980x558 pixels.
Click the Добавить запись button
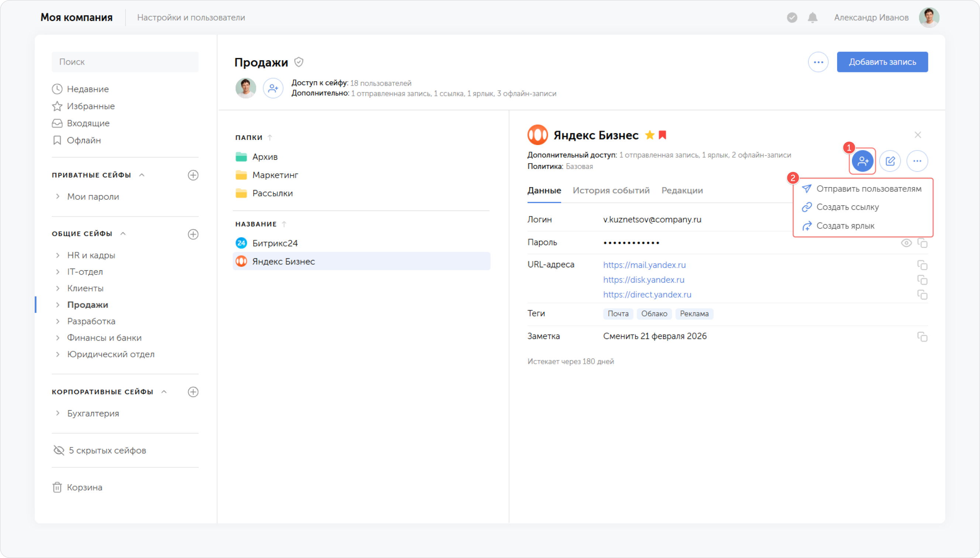pos(882,62)
